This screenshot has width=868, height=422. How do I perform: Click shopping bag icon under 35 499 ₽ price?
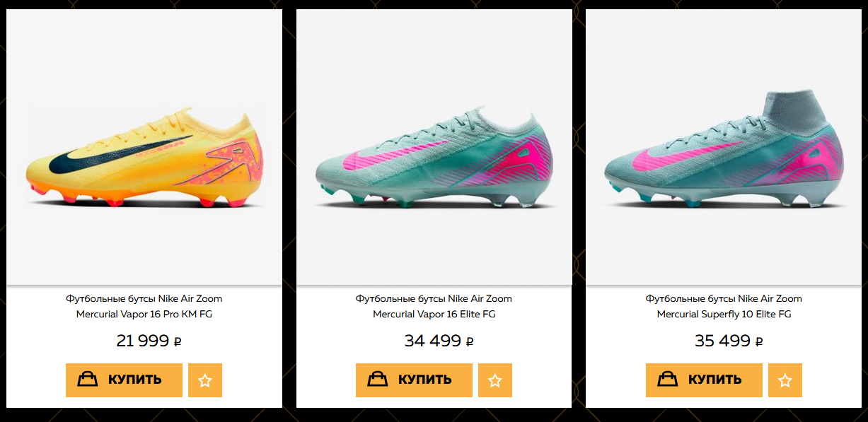point(668,380)
